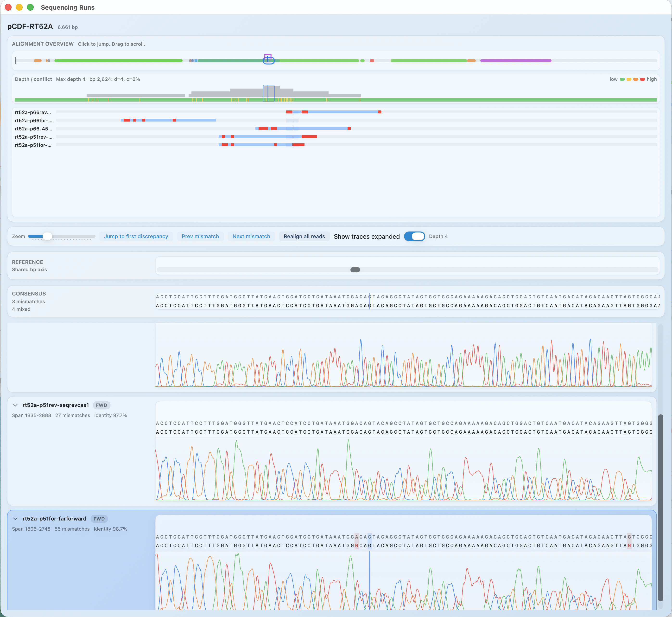Click the yellow legend swatch in the depth panel
Screen dimensions: 672x617
629,79
